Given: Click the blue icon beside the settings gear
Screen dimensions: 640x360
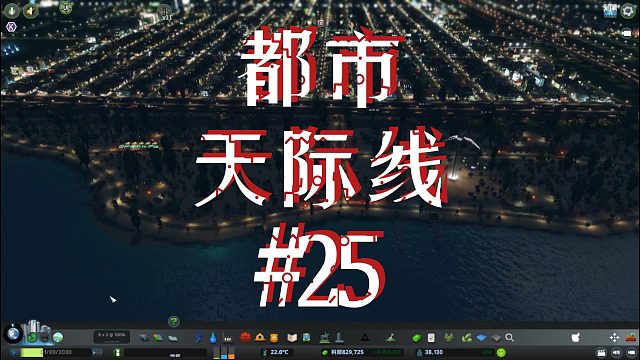Looking at the screenshot, I should point(611,10).
